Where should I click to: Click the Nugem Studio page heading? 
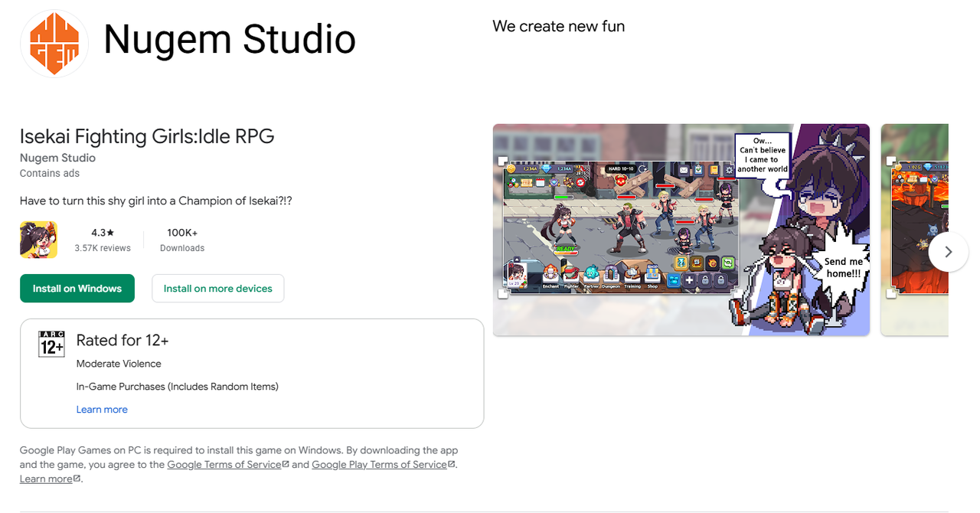point(230,40)
